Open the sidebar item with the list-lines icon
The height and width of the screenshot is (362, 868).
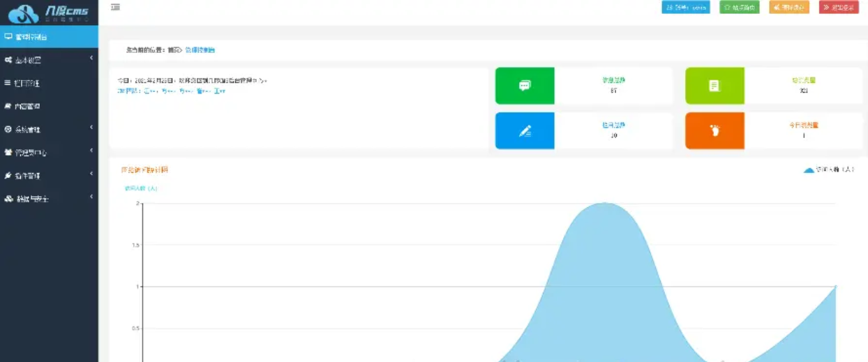(x=49, y=83)
